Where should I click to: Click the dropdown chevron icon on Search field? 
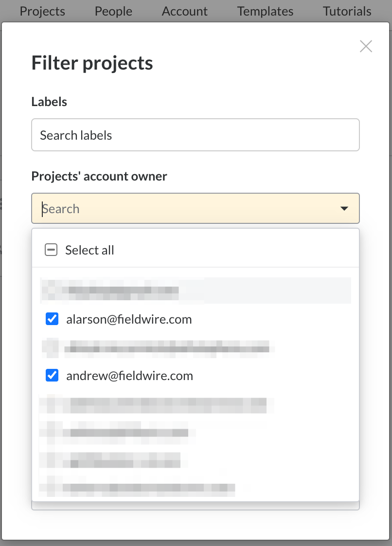(x=344, y=208)
